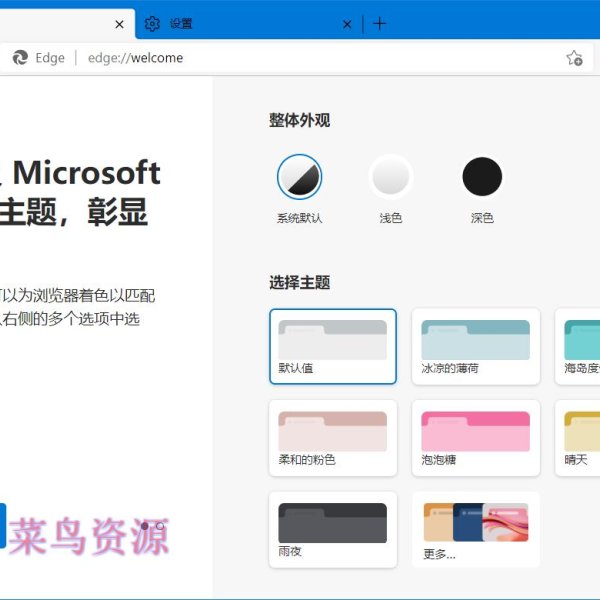Click the Edge logo icon in address bar

pyautogui.click(x=20, y=58)
